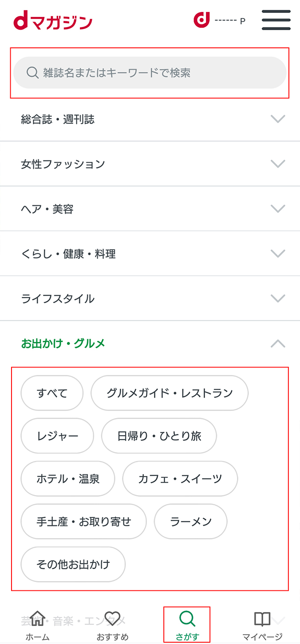Click the d Magazine logo
Viewport: 300px width, 644px height.
(x=53, y=21)
